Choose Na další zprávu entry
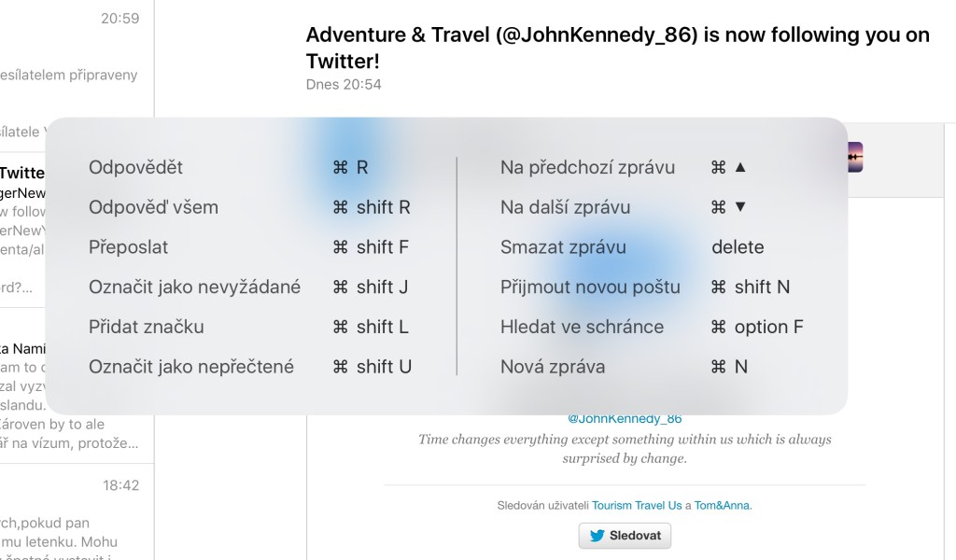This screenshot has height=560, width=956. click(x=565, y=207)
